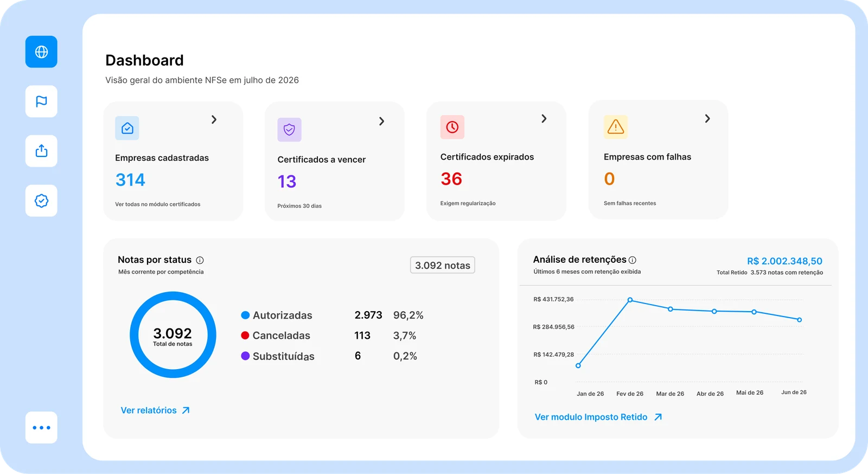Viewport: 868px width, 474px height.
Task: Open the Ver relatórios link
Action: [x=149, y=410]
